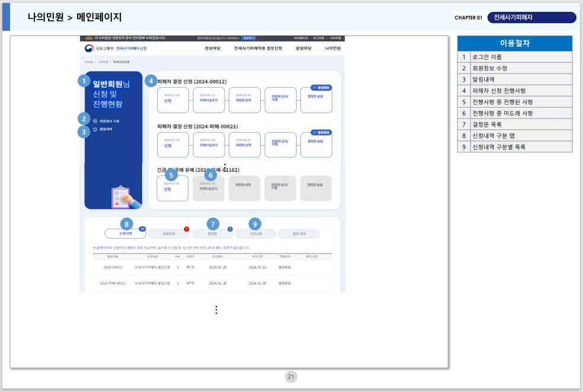Click the checkmark on second 결정완료 badge

(x=313, y=132)
